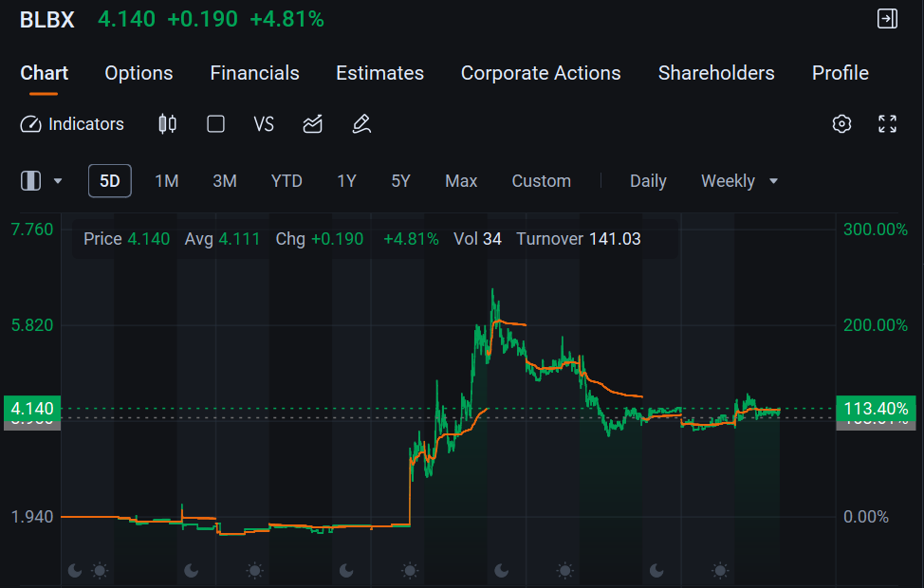The width and height of the screenshot is (924, 588).
Task: Click the Vol 34 value
Action: pos(477,239)
